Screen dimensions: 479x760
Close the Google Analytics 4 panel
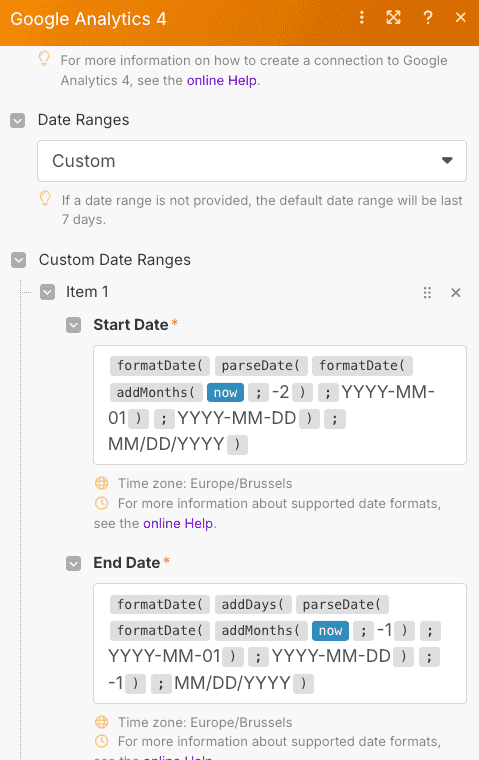click(x=461, y=18)
